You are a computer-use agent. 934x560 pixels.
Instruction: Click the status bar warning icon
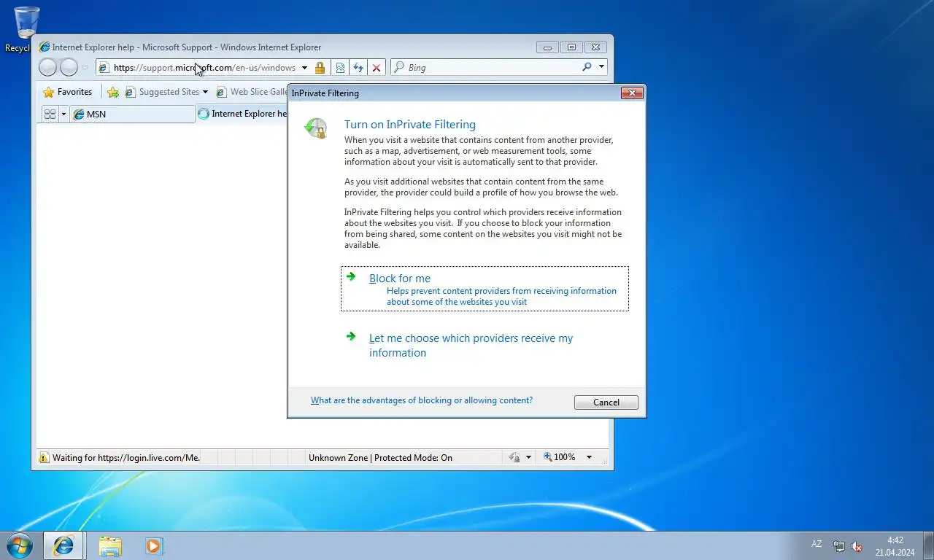(x=44, y=457)
